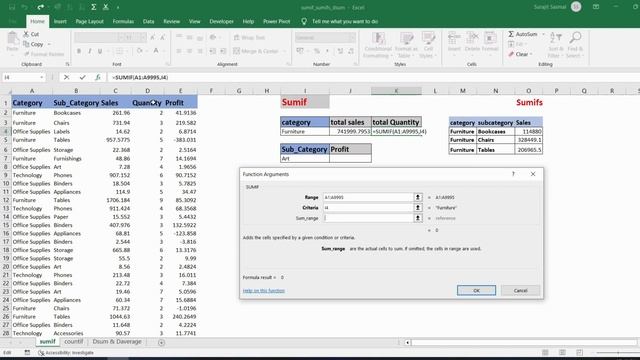Open the Formulas ribbon tab
The image size is (640, 360).
(x=123, y=21)
